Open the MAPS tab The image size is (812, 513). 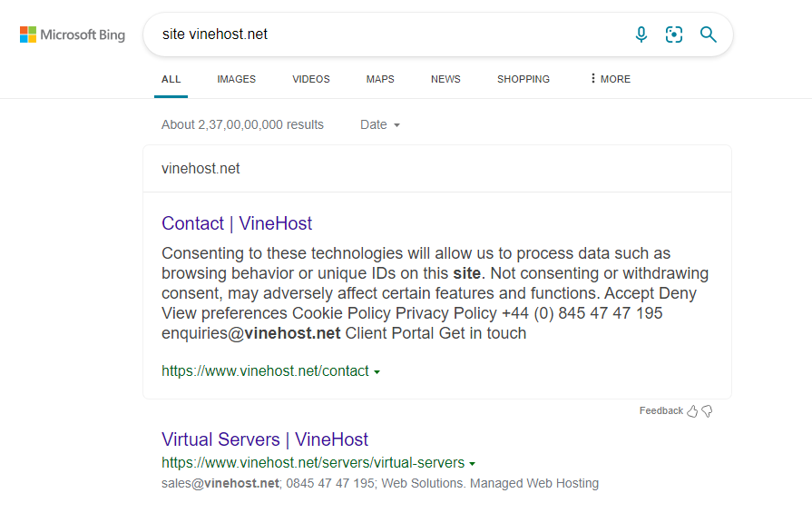tap(380, 79)
